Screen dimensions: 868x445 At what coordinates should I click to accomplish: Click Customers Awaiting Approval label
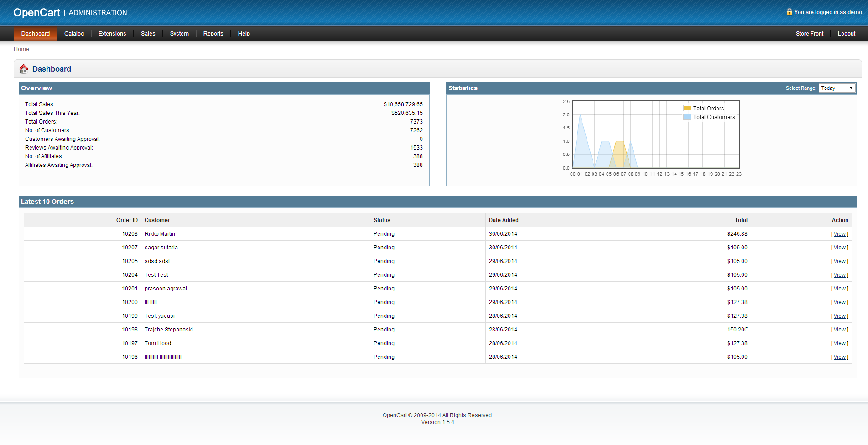coord(62,139)
